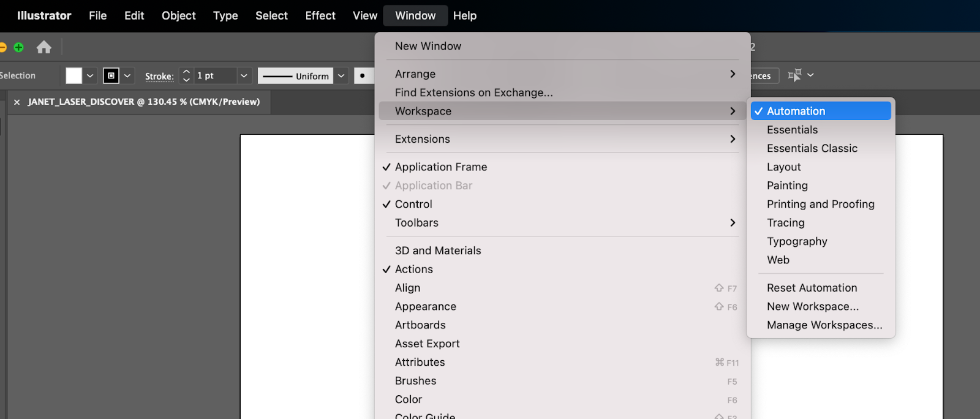The height and width of the screenshot is (419, 980).
Task: Open the View menu
Action: [x=365, y=15]
